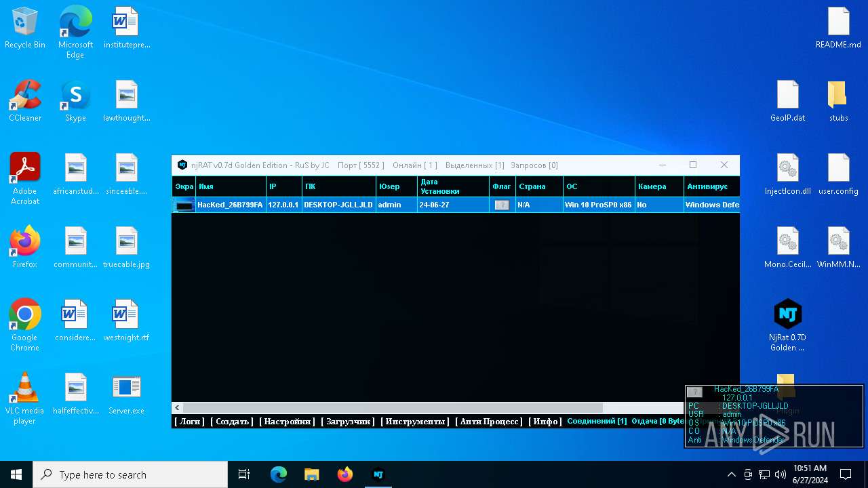
Task: Click the admin user cell
Action: click(397, 205)
